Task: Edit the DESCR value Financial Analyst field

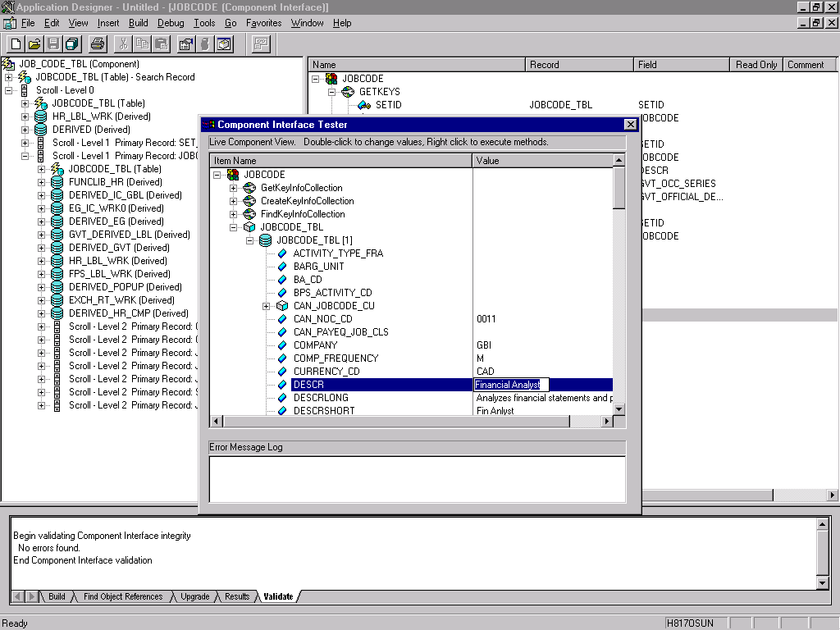Action: 511,385
